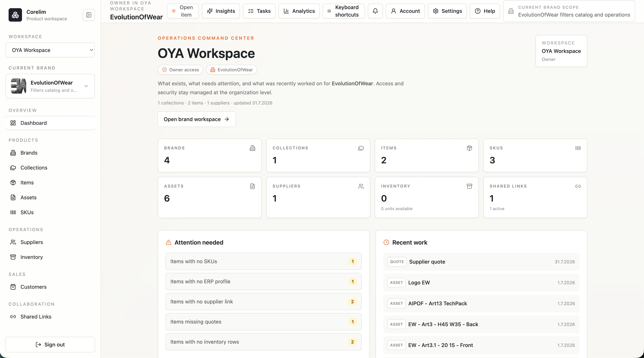Open EW - Art3.1 - 20 15 - Front entry
The image size is (644, 358).
pyautogui.click(x=481, y=345)
